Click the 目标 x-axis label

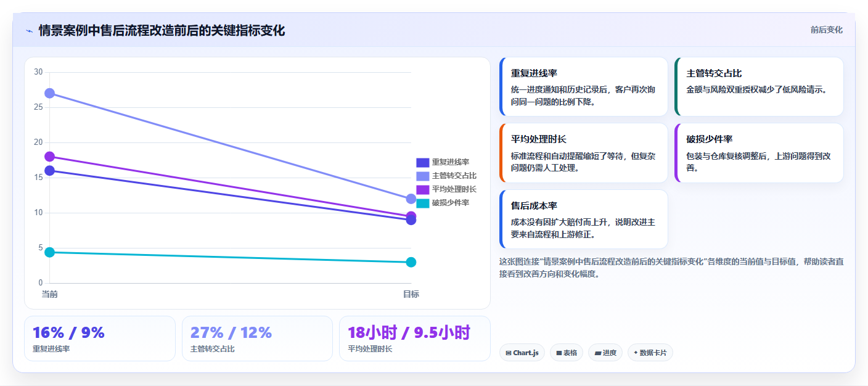point(411,294)
